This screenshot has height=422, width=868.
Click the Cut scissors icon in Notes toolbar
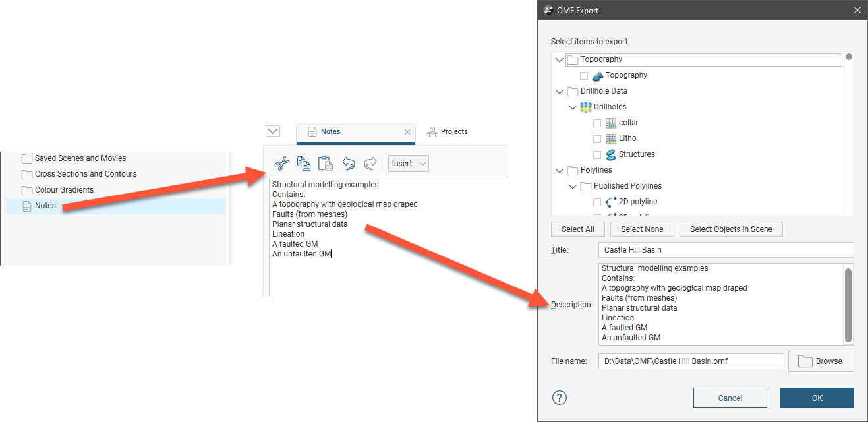282,164
